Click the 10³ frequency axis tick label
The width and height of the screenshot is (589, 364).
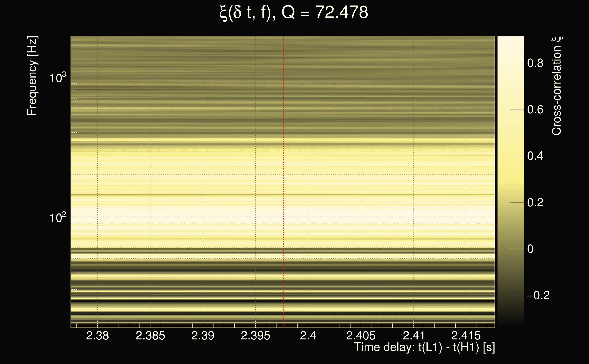pyautogui.click(x=58, y=78)
